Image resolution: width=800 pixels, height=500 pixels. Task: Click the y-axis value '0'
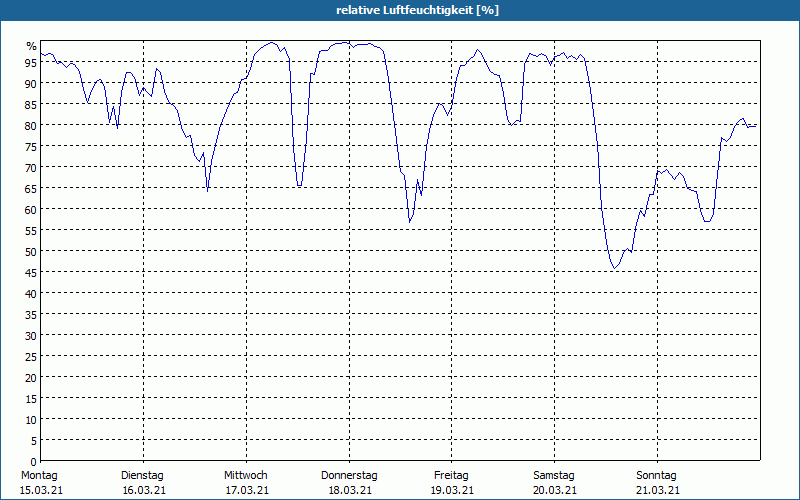coord(34,462)
